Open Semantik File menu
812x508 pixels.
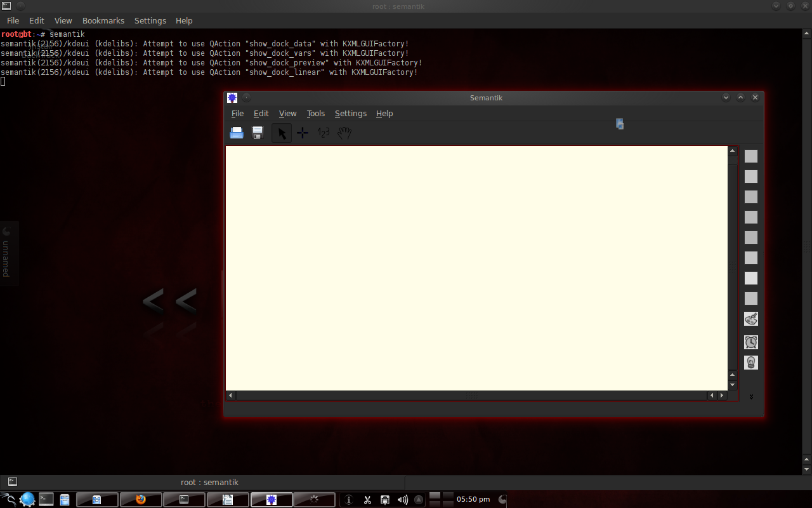[x=238, y=114]
